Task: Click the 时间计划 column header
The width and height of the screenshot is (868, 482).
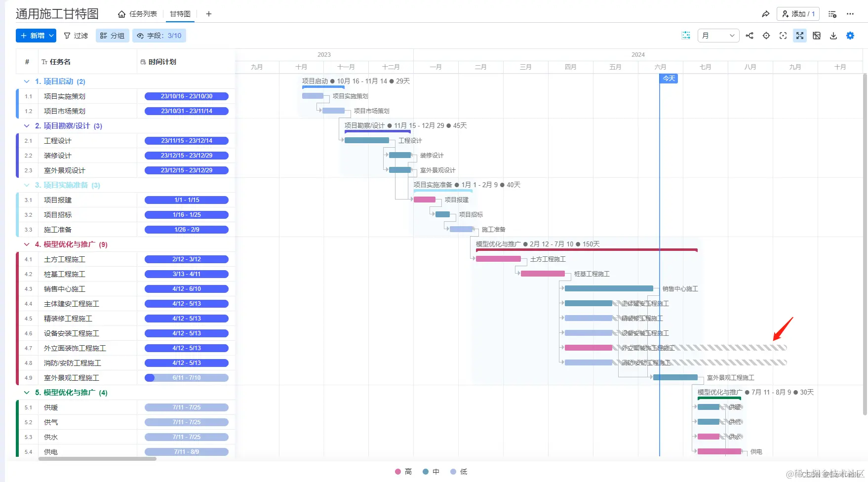Action: [x=186, y=62]
